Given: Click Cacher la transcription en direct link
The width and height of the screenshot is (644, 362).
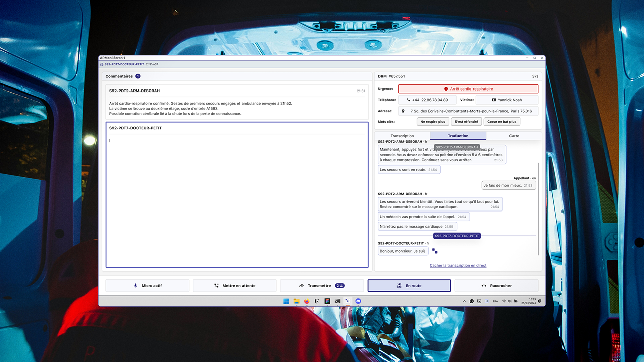Looking at the screenshot, I should 458,265.
